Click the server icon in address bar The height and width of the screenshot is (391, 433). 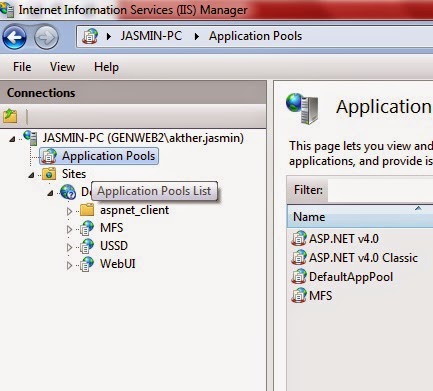90,36
